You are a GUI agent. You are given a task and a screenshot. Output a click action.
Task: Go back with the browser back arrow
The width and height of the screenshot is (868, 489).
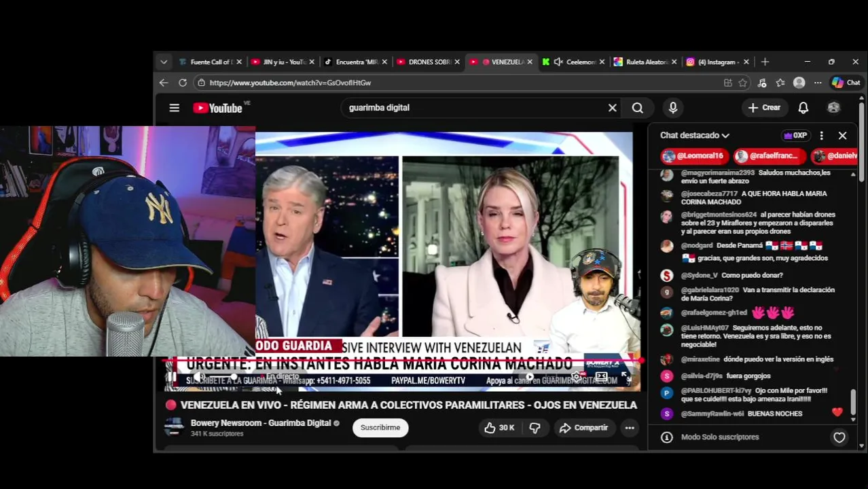164,83
